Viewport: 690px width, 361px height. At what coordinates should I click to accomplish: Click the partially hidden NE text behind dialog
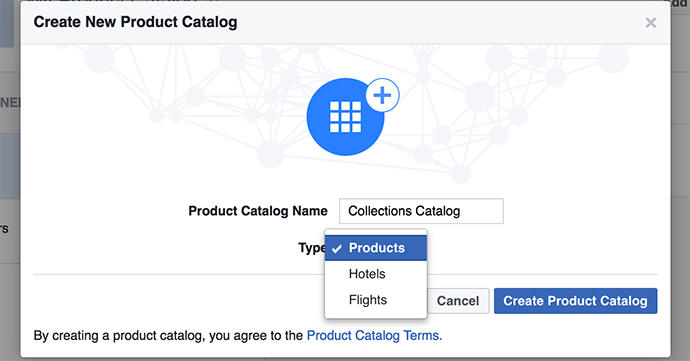click(x=10, y=103)
